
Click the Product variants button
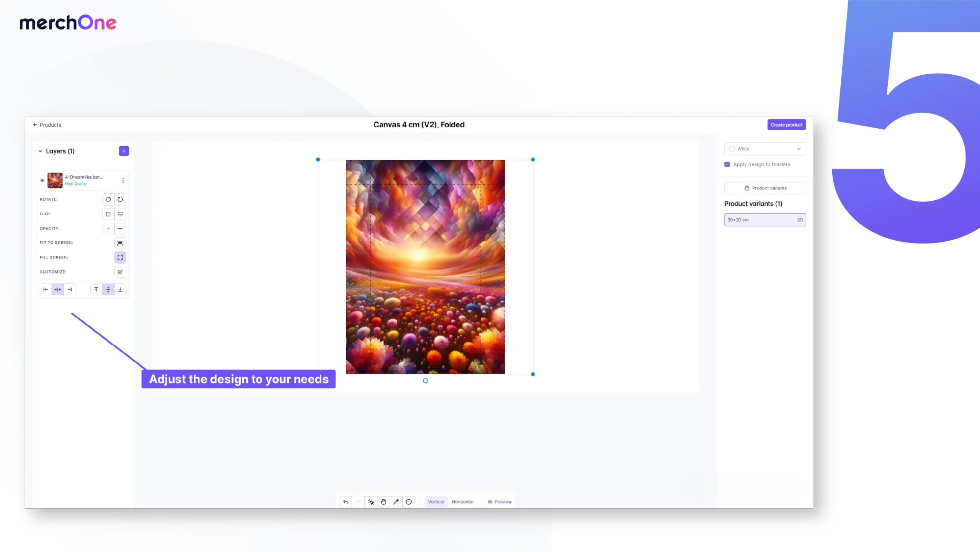(x=765, y=188)
